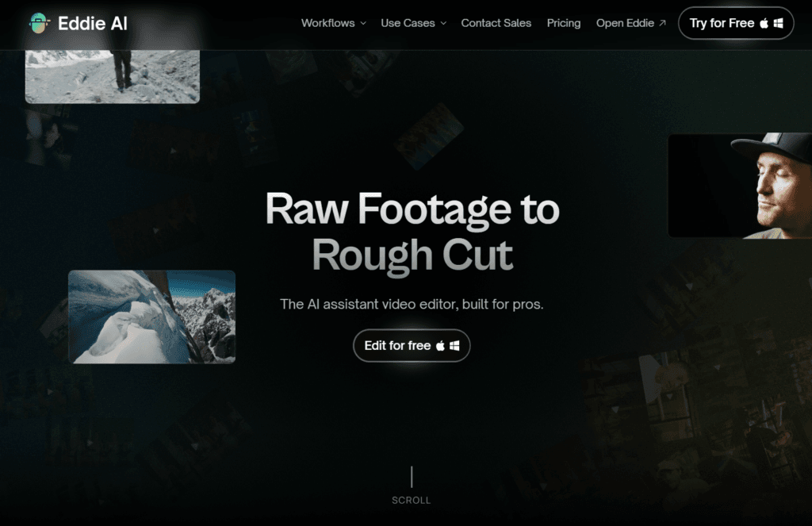Select Contact Sales in the navigation
Viewport: 812px width, 526px height.
496,23
